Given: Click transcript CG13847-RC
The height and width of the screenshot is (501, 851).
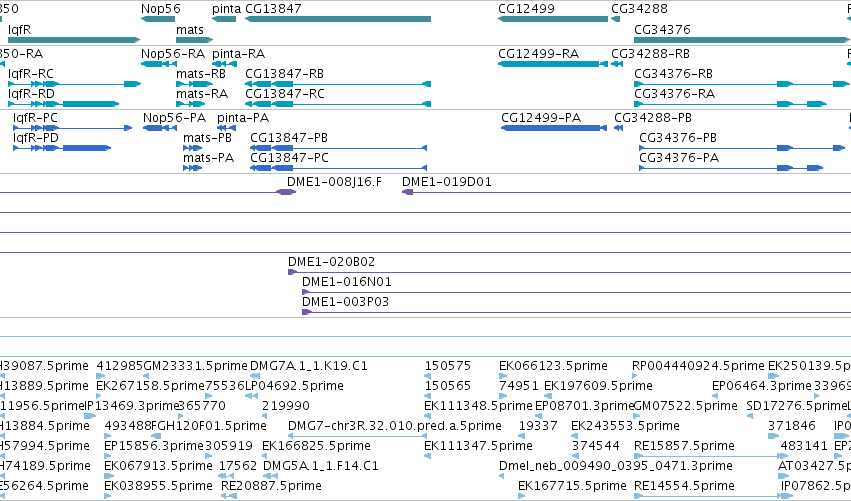Looking at the screenshot, I should tap(338, 104).
